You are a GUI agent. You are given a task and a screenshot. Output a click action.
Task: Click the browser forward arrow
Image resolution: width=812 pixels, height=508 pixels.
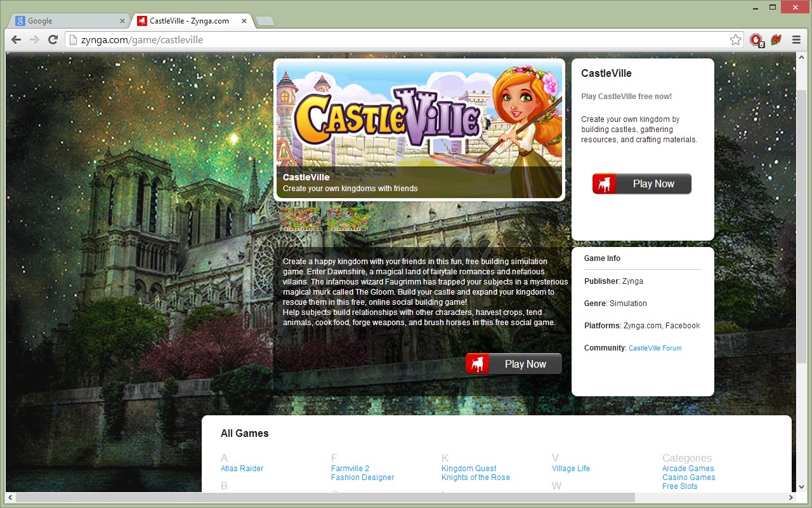pyautogui.click(x=35, y=39)
